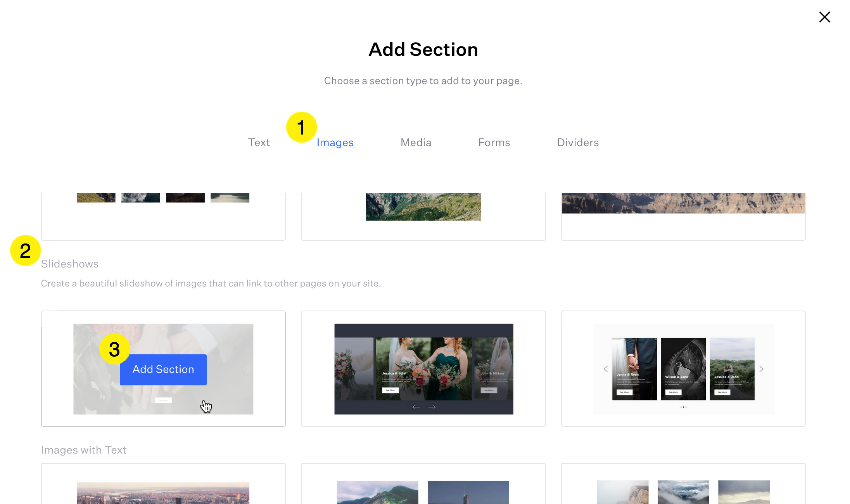Select the middle pagination dot below the card slideshow
850x504 pixels.
pos(684,407)
